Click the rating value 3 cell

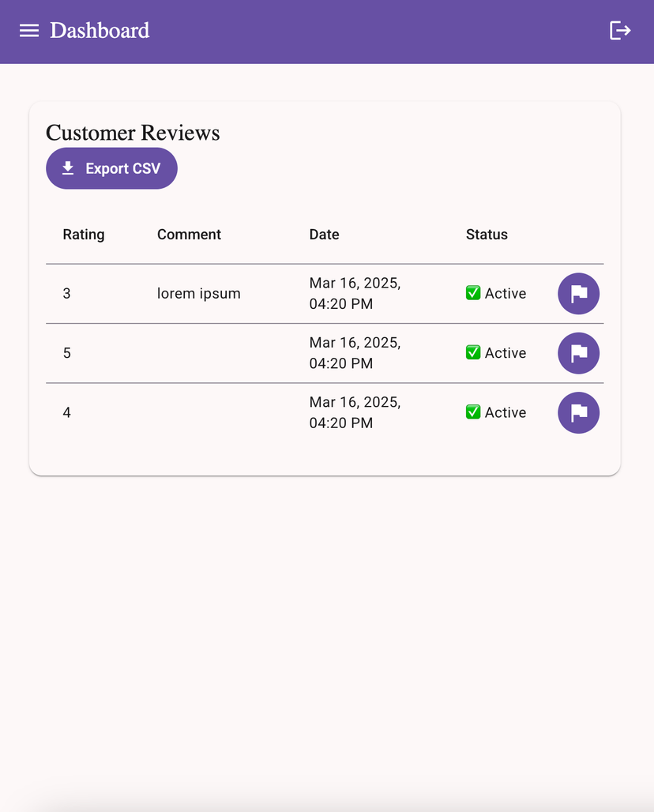[x=67, y=294]
